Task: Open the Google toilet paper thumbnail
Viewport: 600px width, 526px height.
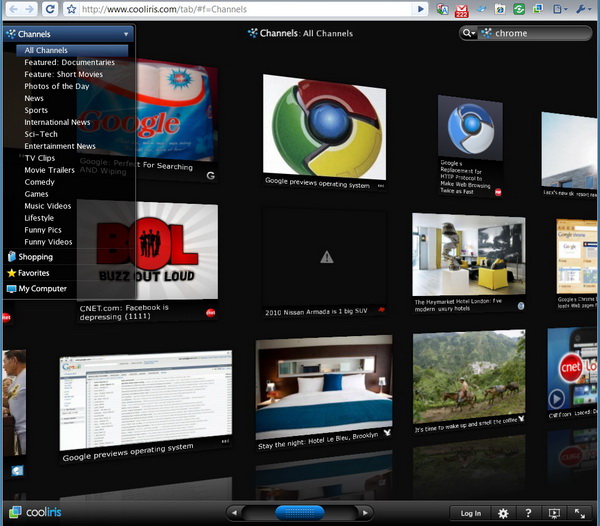Action: 147,111
